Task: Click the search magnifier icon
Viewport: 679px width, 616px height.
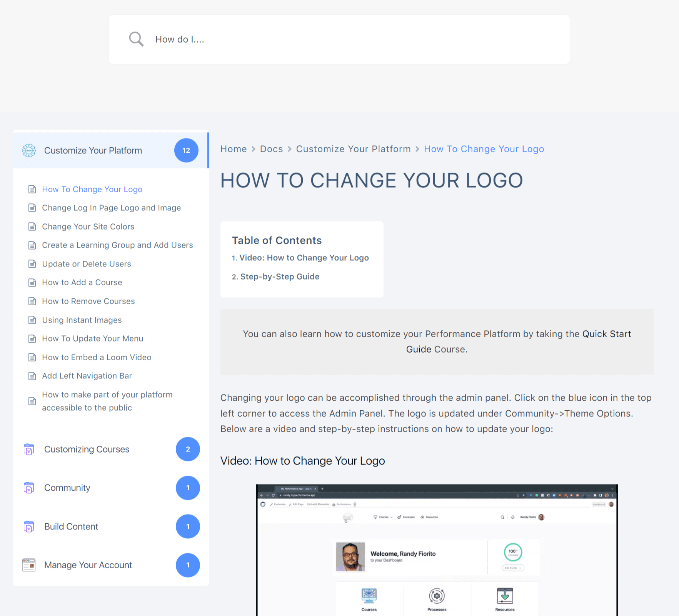Action: [136, 39]
